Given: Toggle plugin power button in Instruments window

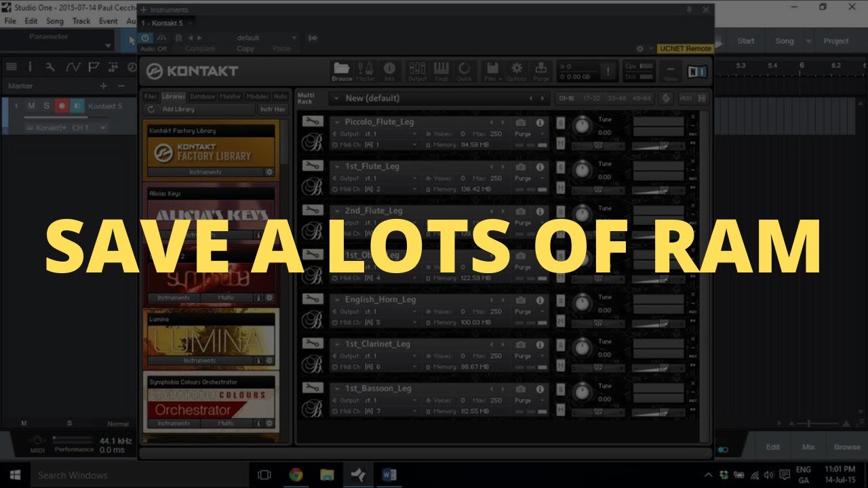Looking at the screenshot, I should pyautogui.click(x=145, y=38).
